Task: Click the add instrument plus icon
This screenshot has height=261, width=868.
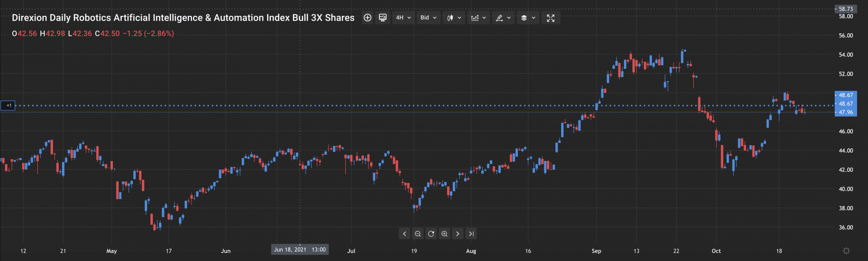Action: click(367, 18)
